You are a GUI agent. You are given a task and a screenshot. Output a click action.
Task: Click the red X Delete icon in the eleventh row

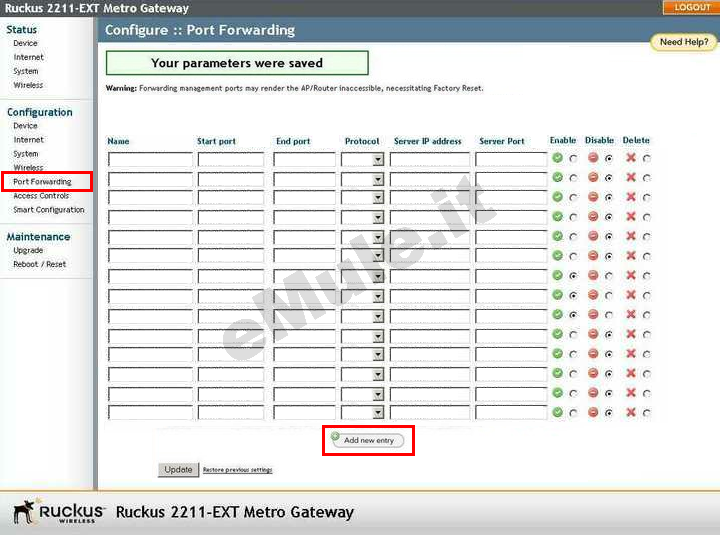631,354
